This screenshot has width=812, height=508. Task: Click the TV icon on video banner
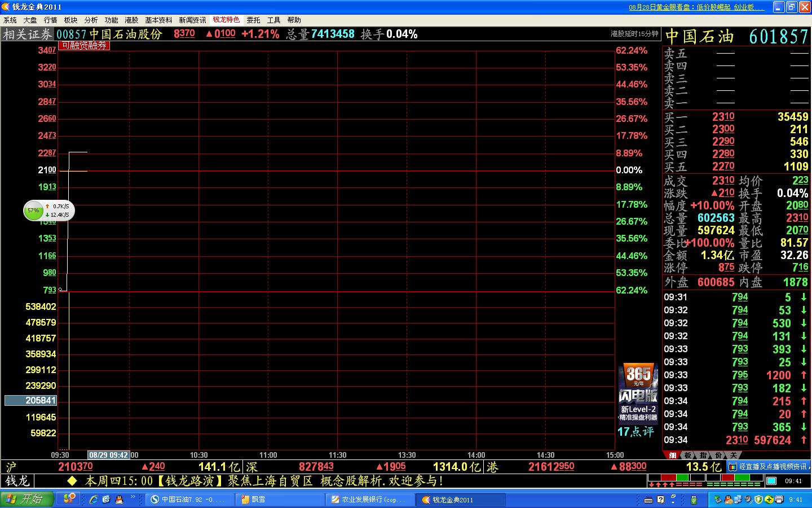732,467
